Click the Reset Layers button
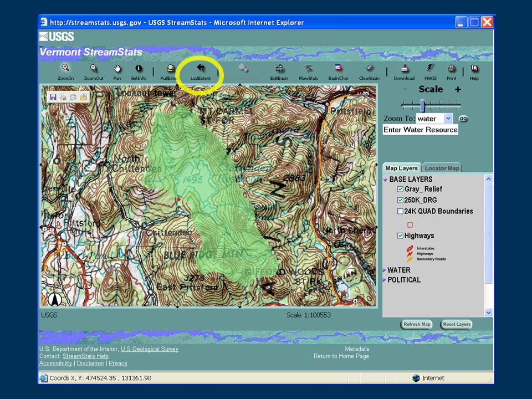 (x=456, y=324)
